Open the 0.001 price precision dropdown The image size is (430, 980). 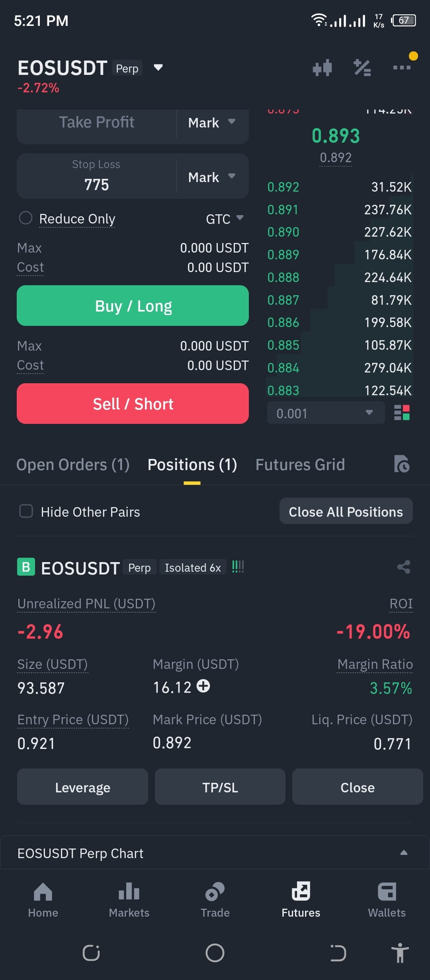click(x=326, y=413)
